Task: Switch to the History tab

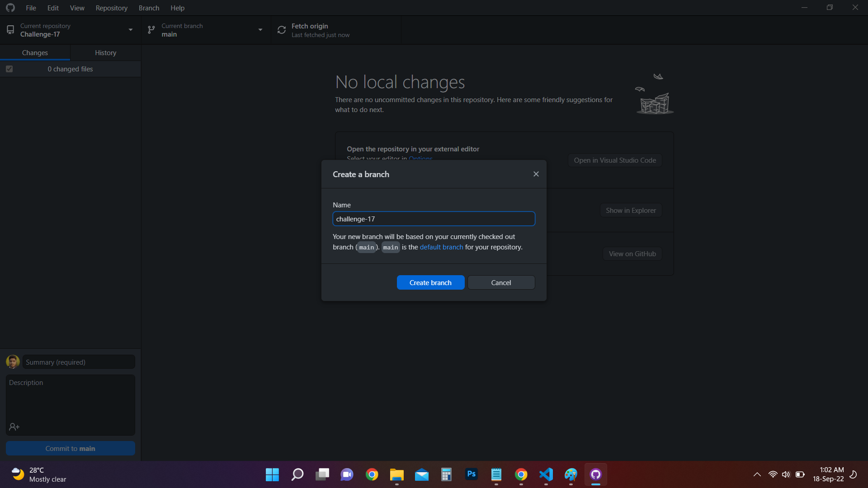Action: click(x=105, y=53)
